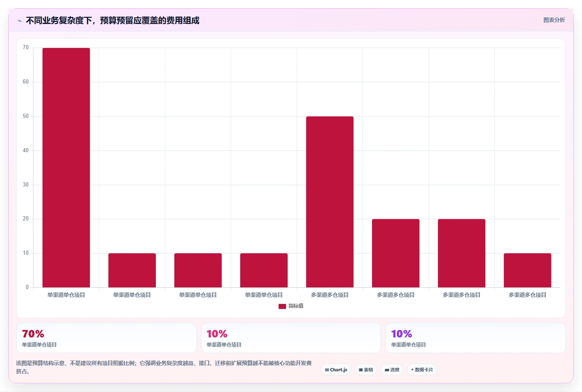
Task: Click the y-axis label 20
Action: 26,219
